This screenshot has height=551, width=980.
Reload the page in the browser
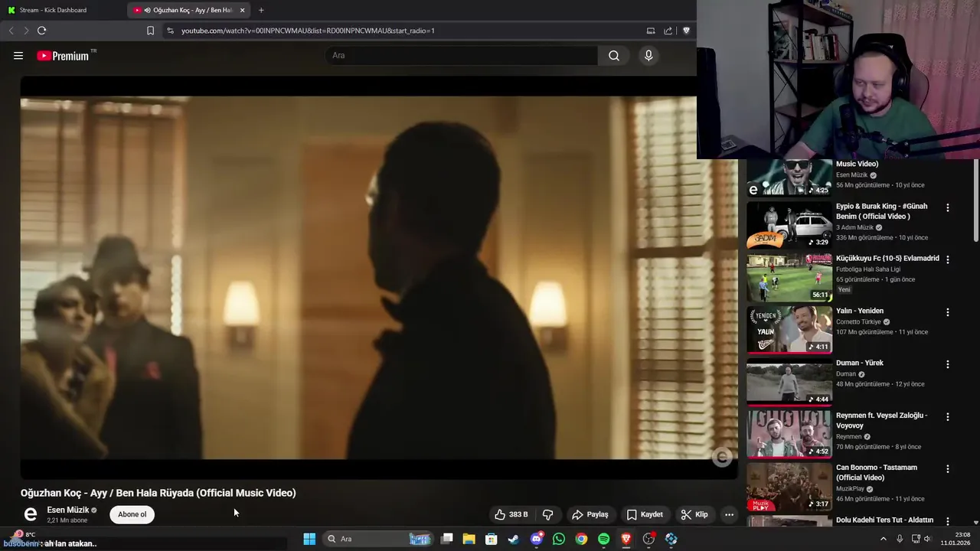point(41,31)
